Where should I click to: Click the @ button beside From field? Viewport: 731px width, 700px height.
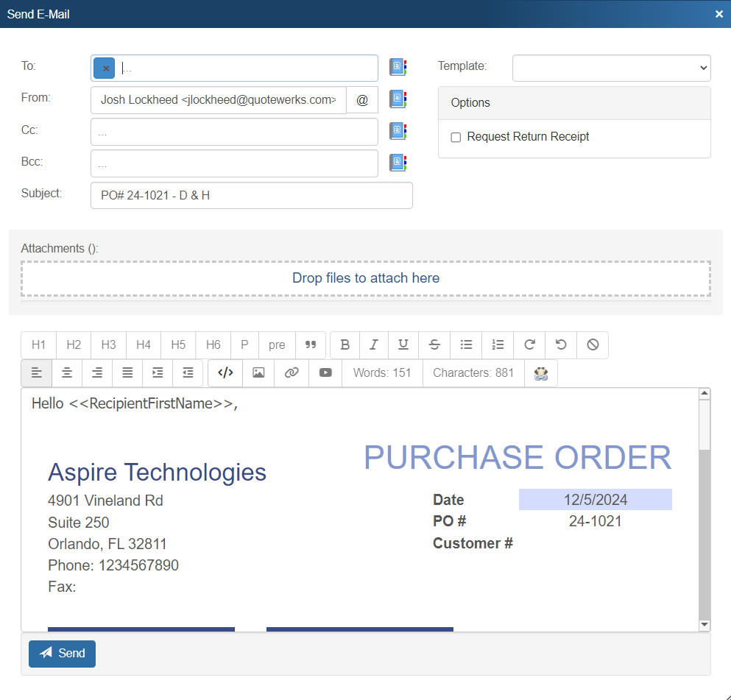(362, 100)
